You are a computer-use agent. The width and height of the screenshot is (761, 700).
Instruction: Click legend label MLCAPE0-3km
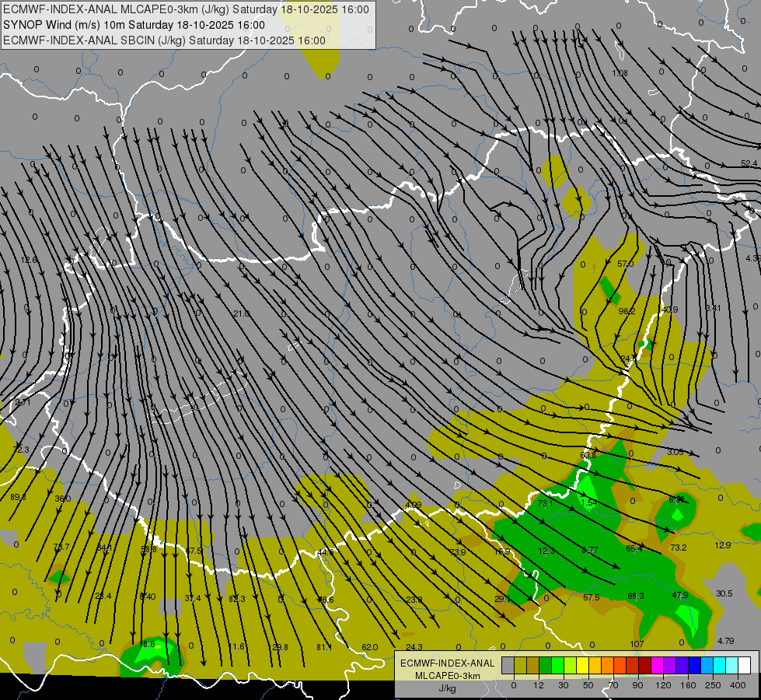coord(447,676)
